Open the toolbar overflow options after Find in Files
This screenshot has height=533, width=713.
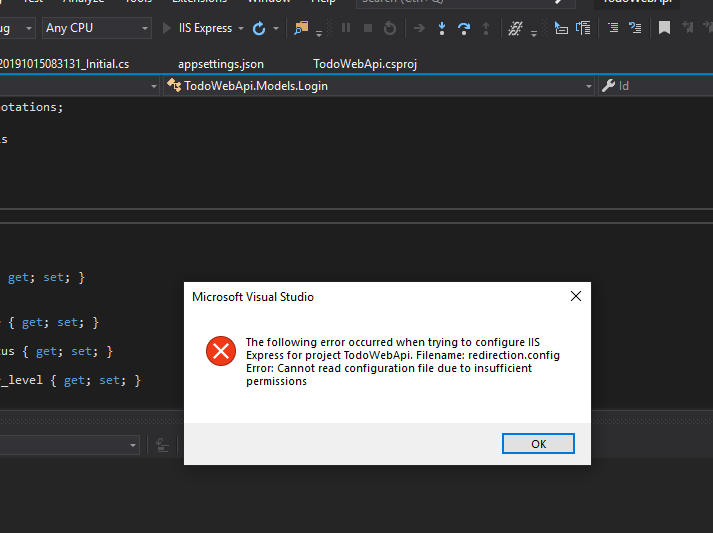tap(319, 34)
